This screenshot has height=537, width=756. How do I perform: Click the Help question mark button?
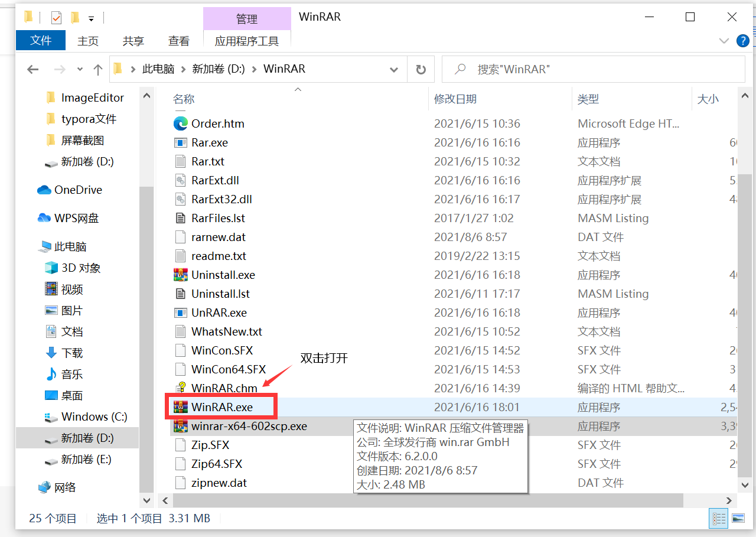coord(743,41)
